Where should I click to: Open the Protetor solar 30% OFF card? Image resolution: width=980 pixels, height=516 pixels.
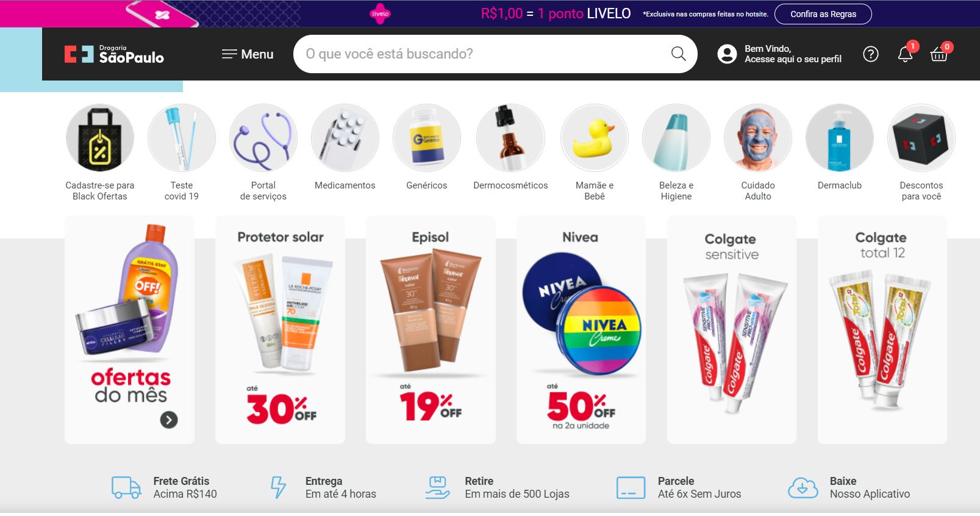tap(280, 329)
